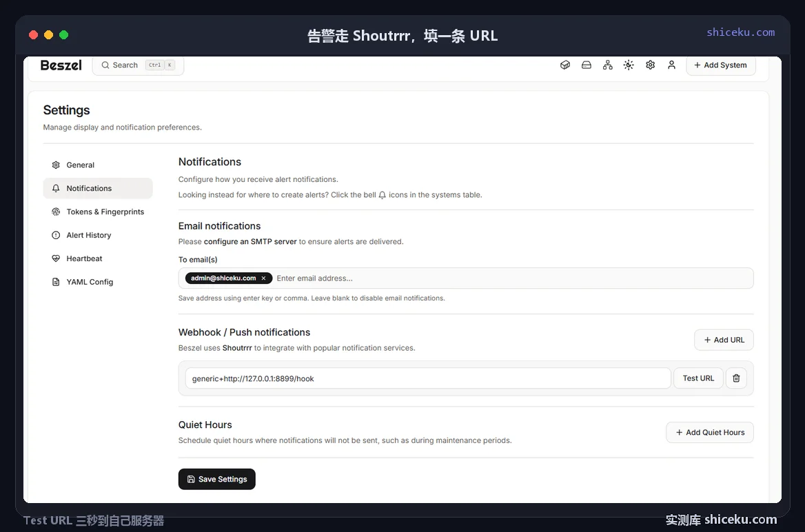Click the yellow minimize window dot
This screenshot has height=532, width=805.
tap(49, 35)
